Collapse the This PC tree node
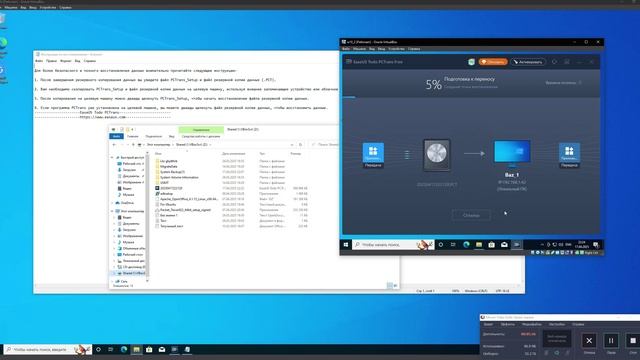 point(112,211)
